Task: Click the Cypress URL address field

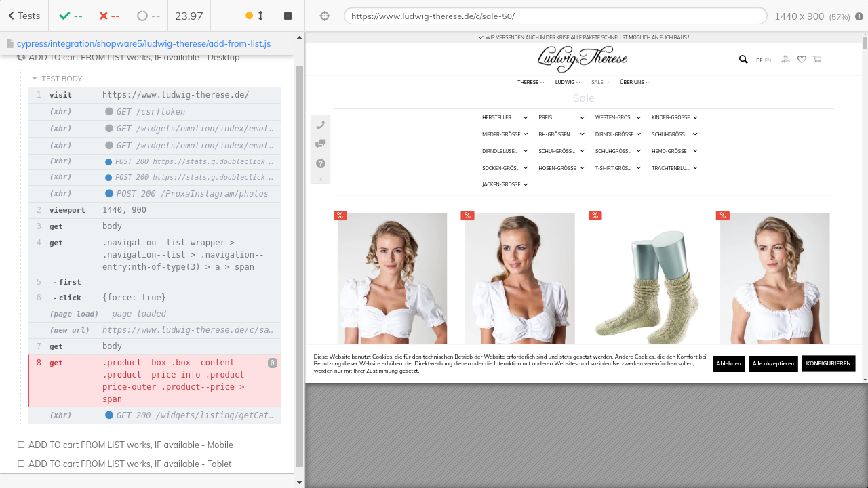Action: tap(555, 16)
